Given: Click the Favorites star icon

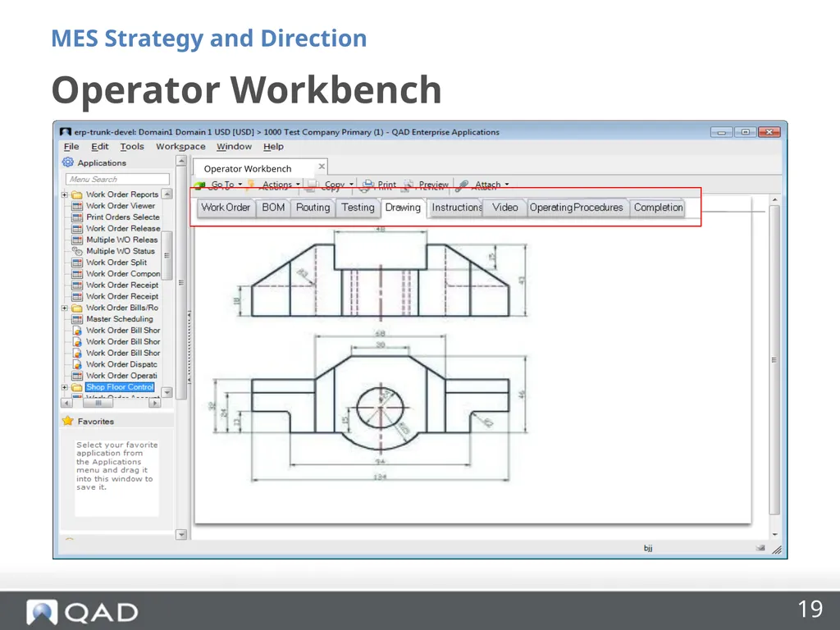Looking at the screenshot, I should pos(68,421).
